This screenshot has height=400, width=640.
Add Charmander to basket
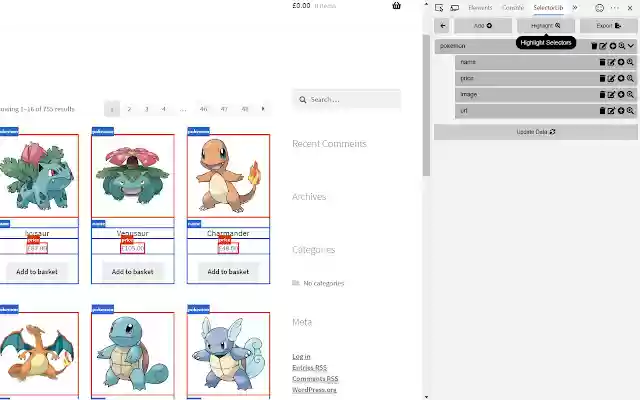(x=228, y=271)
